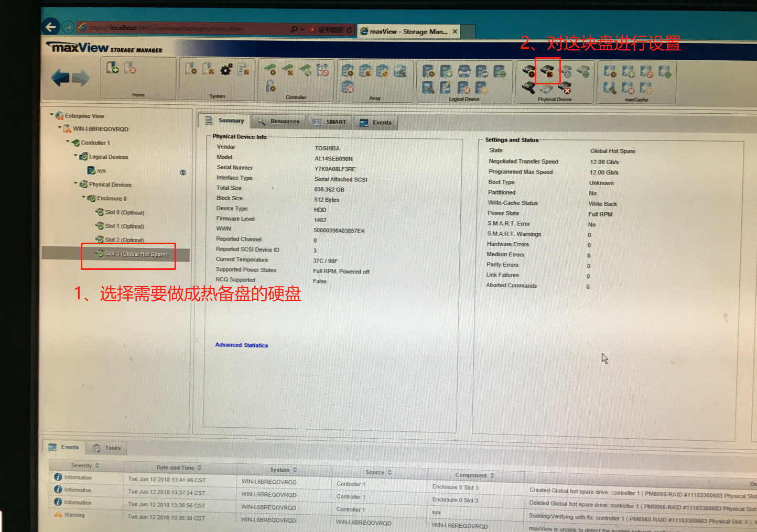757x532 pixels.
Task: Click the document with wrench icon in System group
Action: tap(243, 69)
